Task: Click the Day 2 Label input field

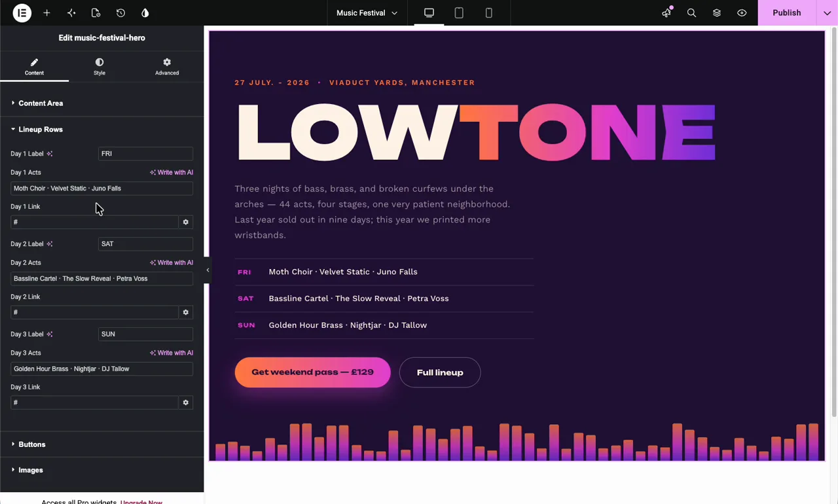Action: pos(145,244)
